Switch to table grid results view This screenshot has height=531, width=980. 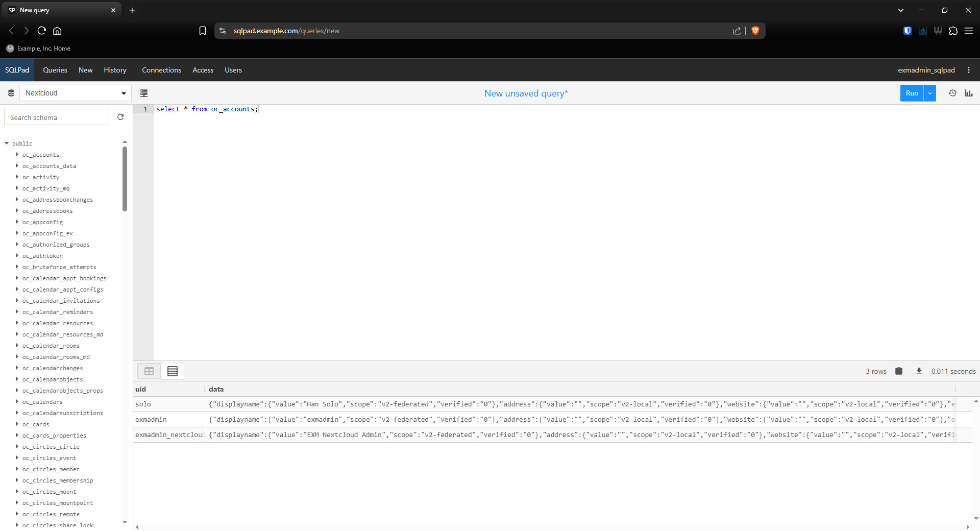149,371
